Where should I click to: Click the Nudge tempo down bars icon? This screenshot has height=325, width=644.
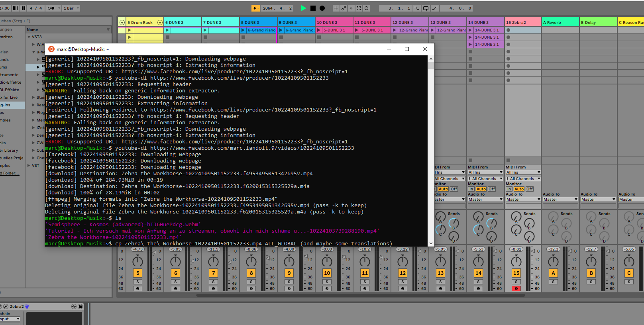click(16, 8)
